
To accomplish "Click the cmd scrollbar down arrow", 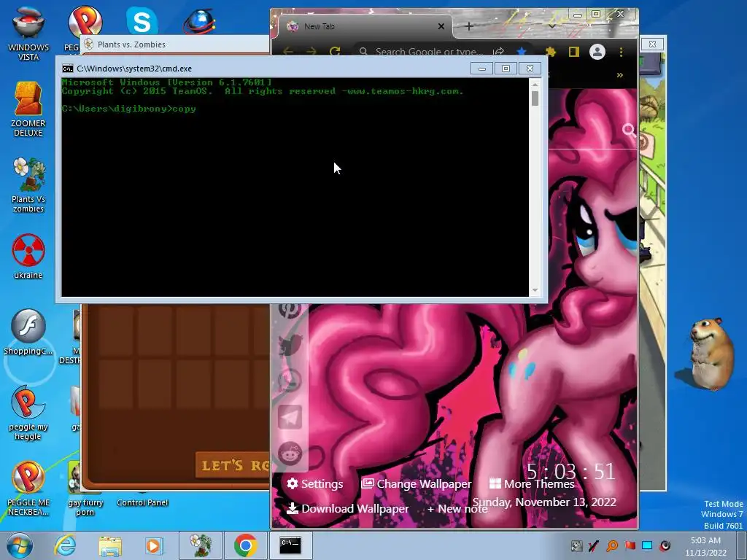I will (x=535, y=290).
